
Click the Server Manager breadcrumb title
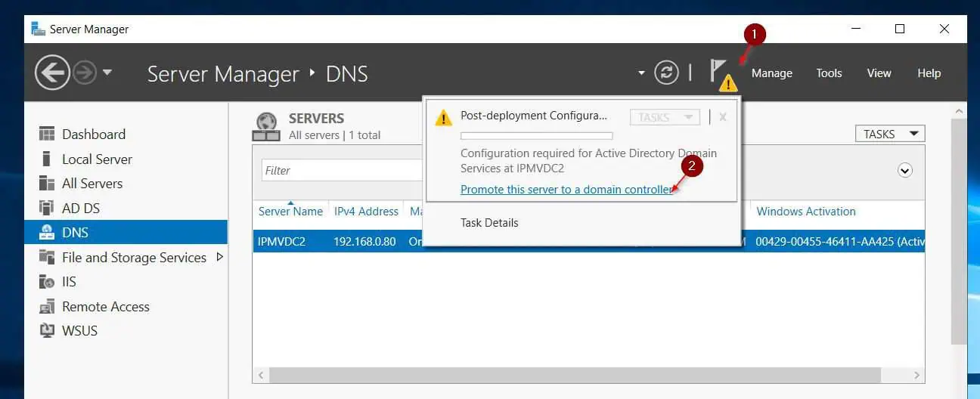click(223, 74)
